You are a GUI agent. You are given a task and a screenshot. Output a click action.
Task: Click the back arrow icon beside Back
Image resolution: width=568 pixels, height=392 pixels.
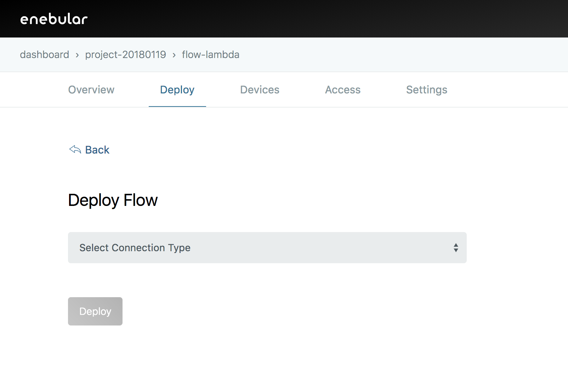[x=75, y=150]
